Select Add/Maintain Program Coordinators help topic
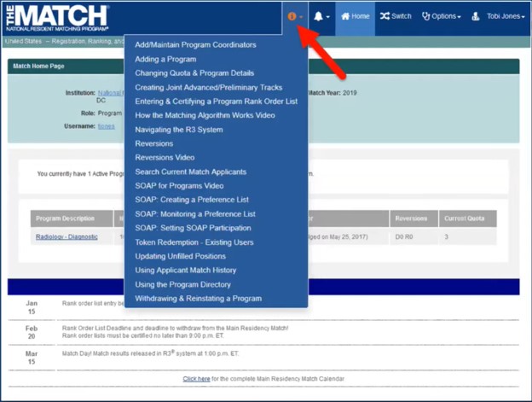 click(x=195, y=45)
